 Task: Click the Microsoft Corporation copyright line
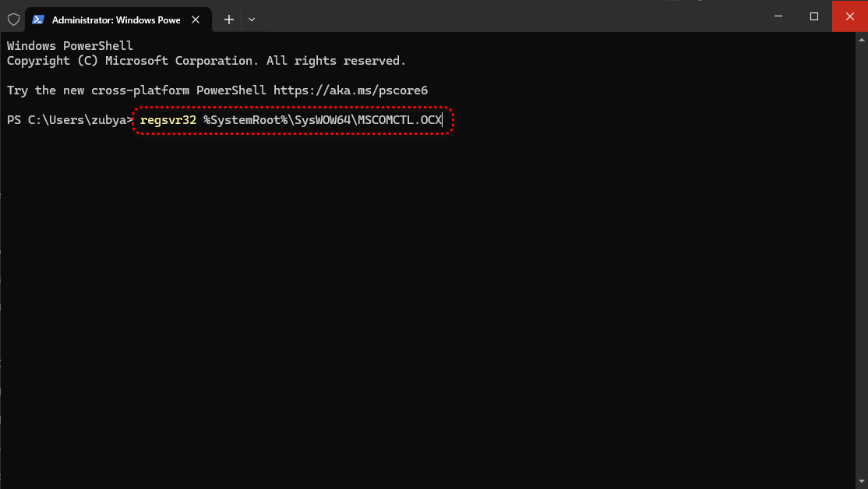(206, 61)
